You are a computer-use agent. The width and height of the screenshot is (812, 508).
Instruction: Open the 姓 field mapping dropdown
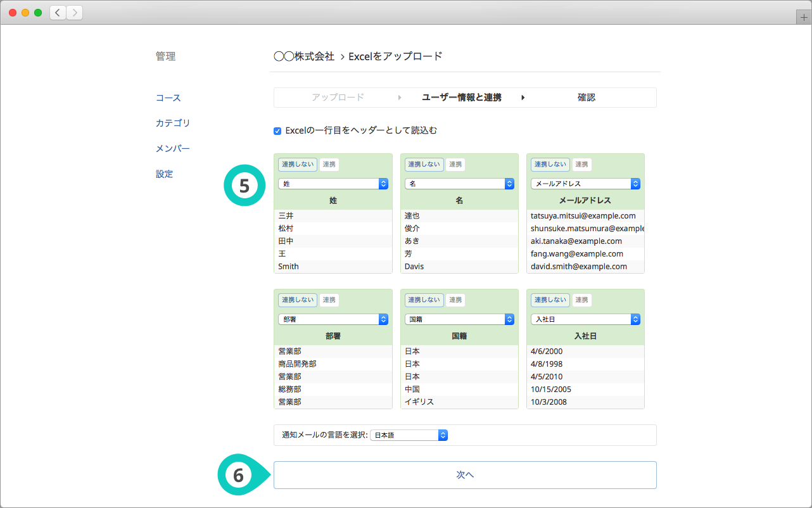pos(333,184)
